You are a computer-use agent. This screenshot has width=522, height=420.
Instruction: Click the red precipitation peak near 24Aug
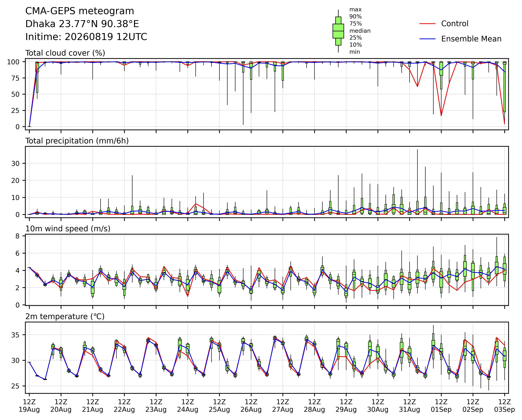196,204
